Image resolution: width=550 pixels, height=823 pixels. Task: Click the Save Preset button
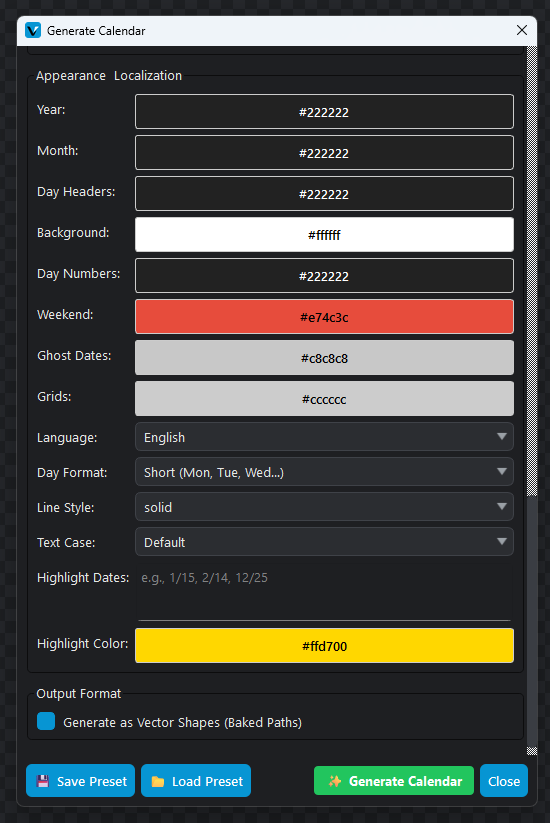coord(80,781)
